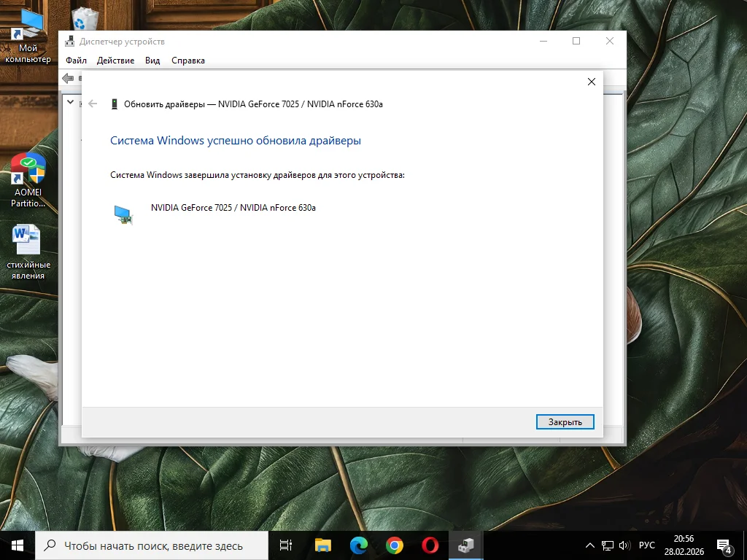This screenshot has width=747, height=560.
Task: Launch Microsoft Edge from the taskbar
Action: point(358,545)
